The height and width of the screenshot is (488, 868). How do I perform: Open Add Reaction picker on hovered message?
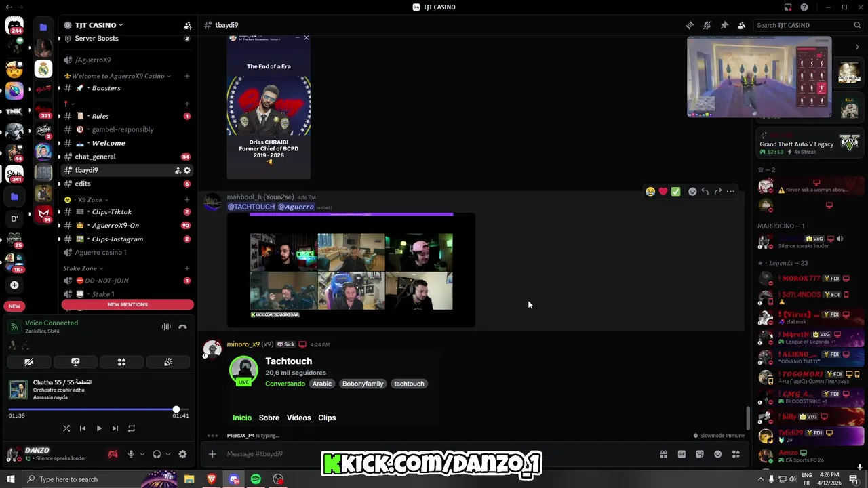coord(692,192)
